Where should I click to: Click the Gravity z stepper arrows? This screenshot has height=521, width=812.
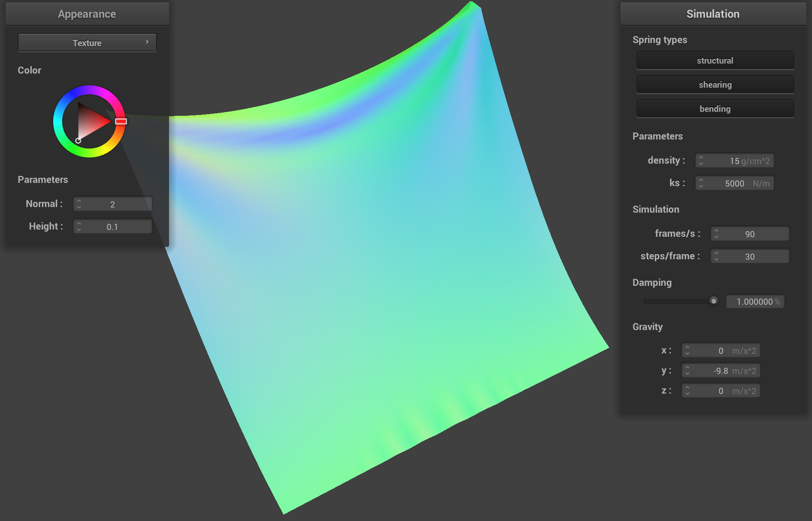[688, 391]
